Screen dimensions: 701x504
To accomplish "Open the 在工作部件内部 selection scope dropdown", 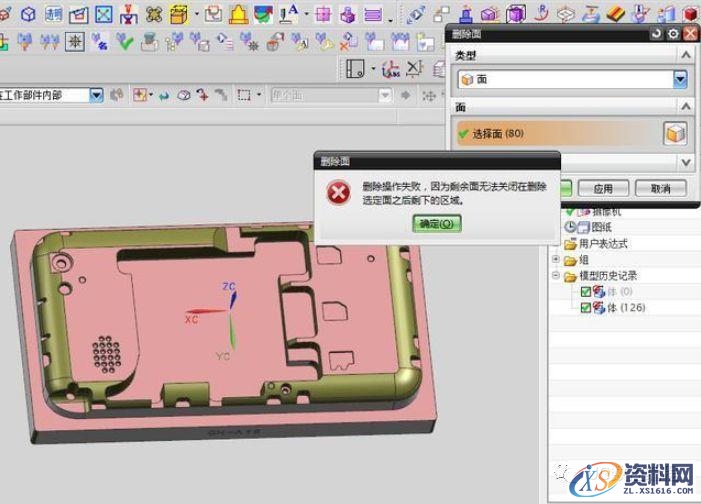I will (96, 95).
